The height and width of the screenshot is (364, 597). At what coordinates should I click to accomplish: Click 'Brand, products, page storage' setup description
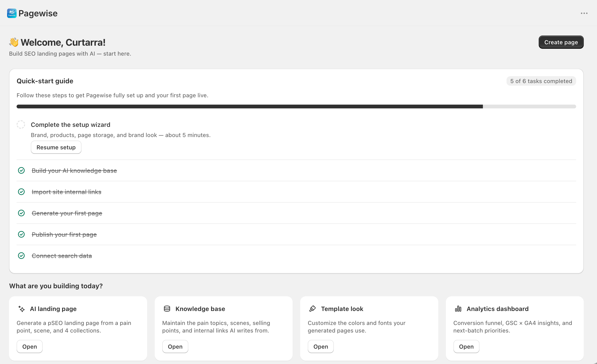(121, 135)
